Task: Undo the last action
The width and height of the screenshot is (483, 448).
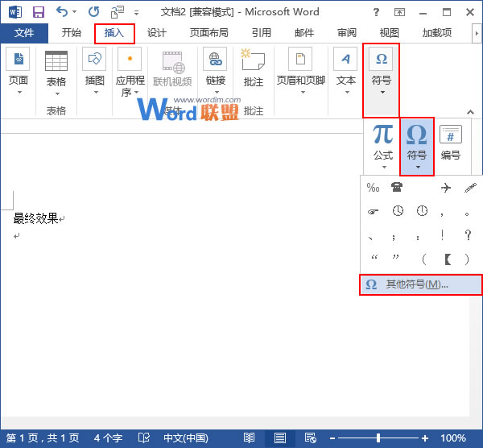Action: click(x=62, y=12)
